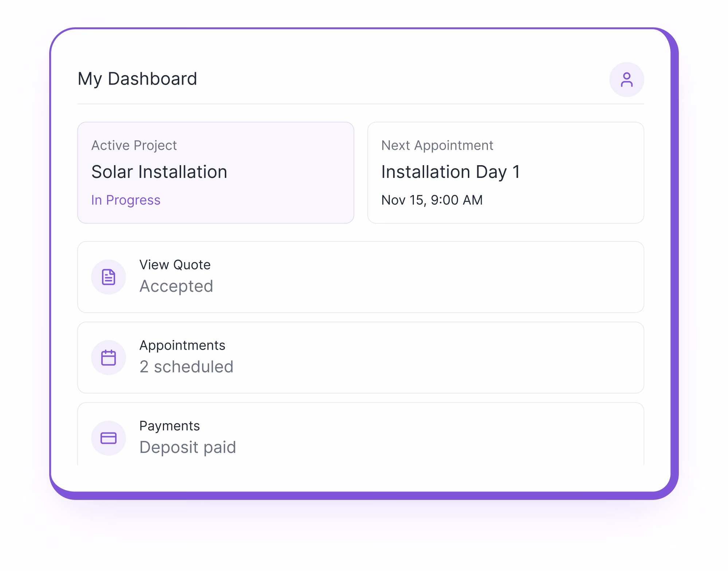Select the Nov 15, 9:00 AM time

(x=432, y=200)
